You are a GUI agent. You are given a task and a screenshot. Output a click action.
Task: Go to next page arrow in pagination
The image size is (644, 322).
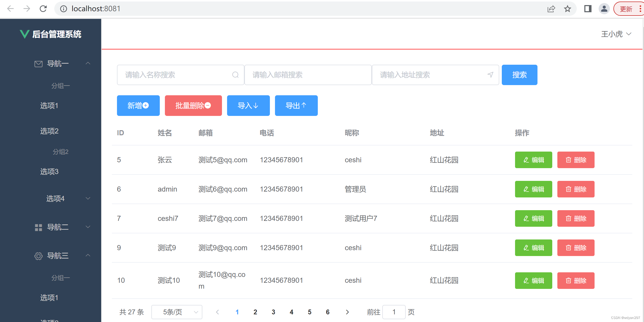(x=347, y=312)
